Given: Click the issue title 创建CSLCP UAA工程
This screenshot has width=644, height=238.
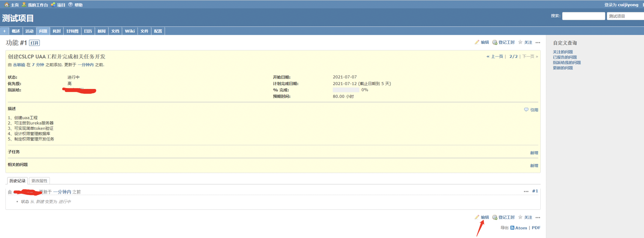Looking at the screenshot, I should (57, 57).
